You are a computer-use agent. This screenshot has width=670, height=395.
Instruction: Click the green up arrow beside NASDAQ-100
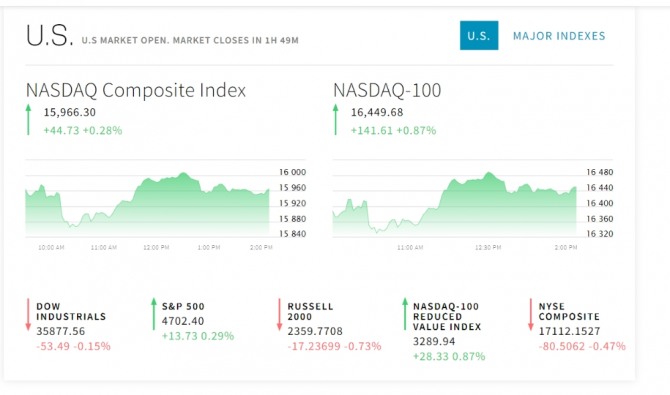coord(335,120)
